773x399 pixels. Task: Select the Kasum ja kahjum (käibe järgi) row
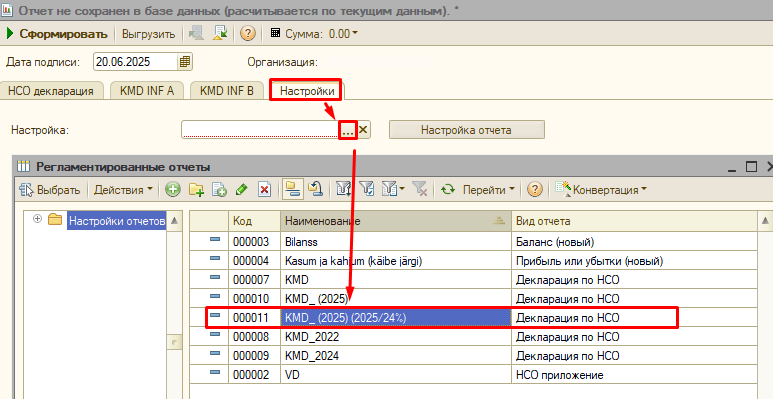(x=473, y=261)
